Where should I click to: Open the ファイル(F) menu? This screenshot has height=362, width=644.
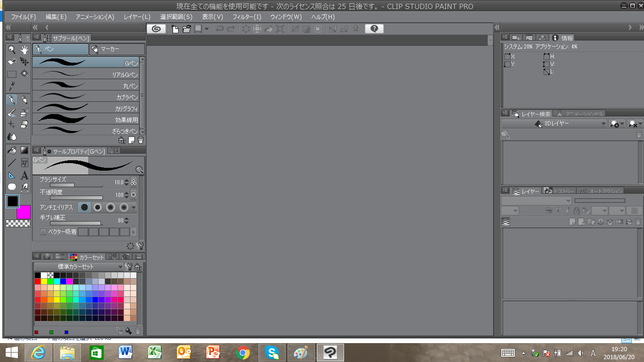click(x=24, y=17)
